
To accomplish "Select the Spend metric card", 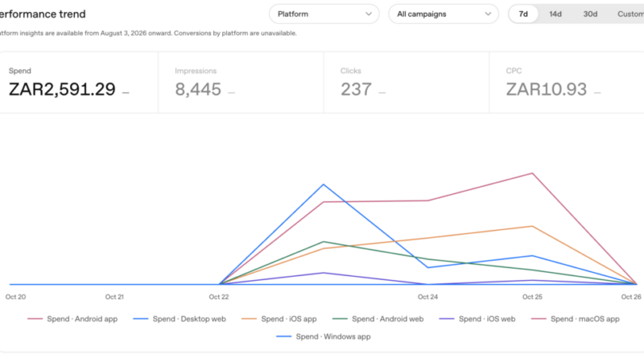I will 78,83.
